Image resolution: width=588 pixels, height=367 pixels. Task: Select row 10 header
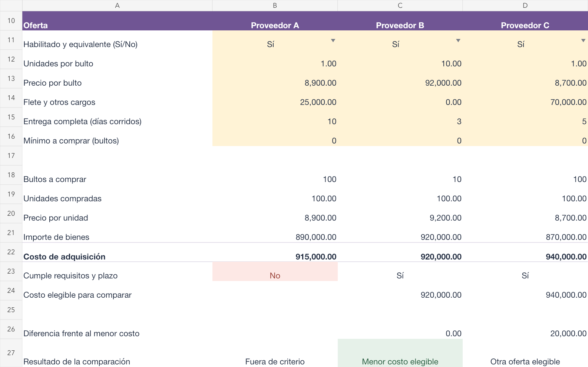pos(11,21)
